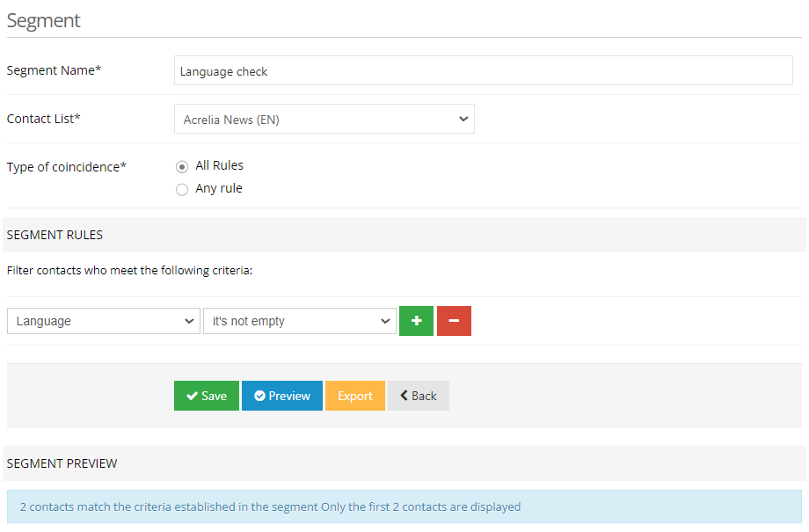Go back using the Back button
Image resolution: width=809 pixels, height=532 pixels.
click(x=419, y=396)
